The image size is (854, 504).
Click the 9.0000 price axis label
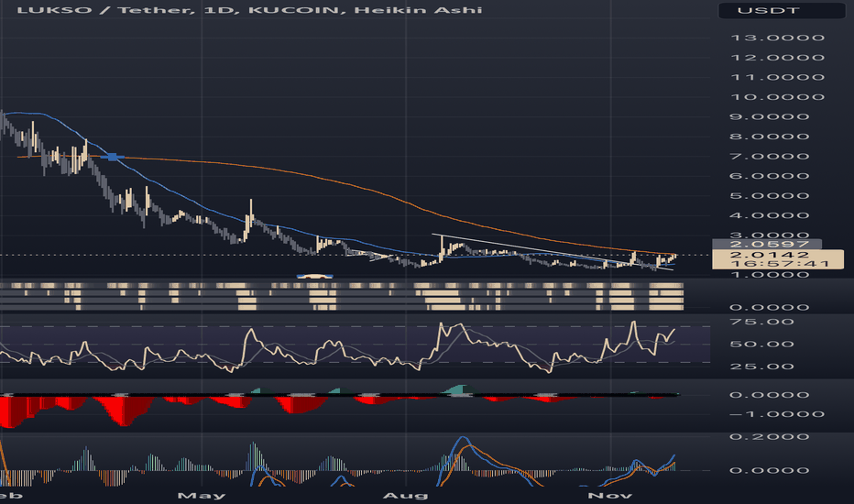769,116
